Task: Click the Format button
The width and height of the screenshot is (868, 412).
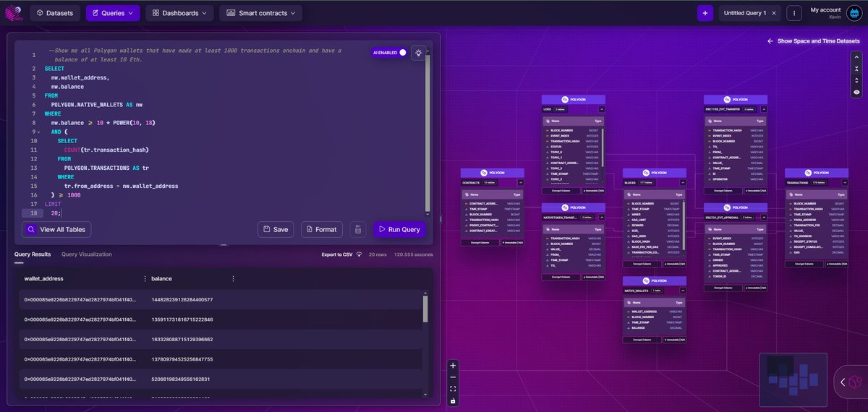Action: pos(321,229)
